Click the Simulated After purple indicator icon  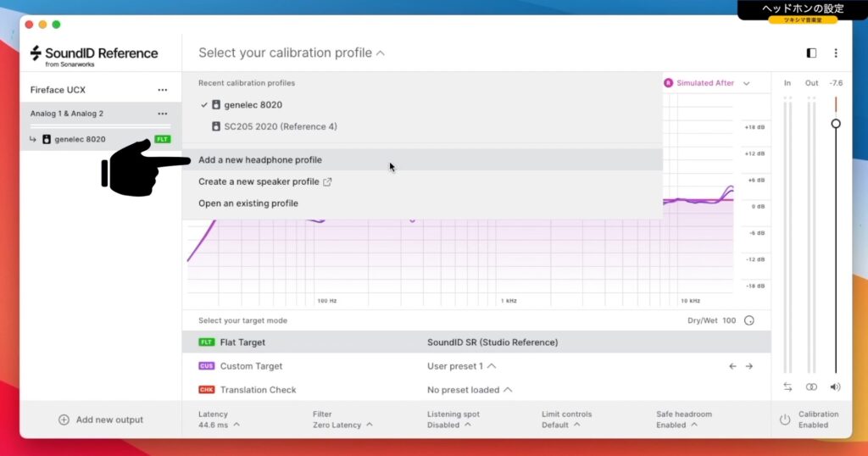click(x=668, y=83)
